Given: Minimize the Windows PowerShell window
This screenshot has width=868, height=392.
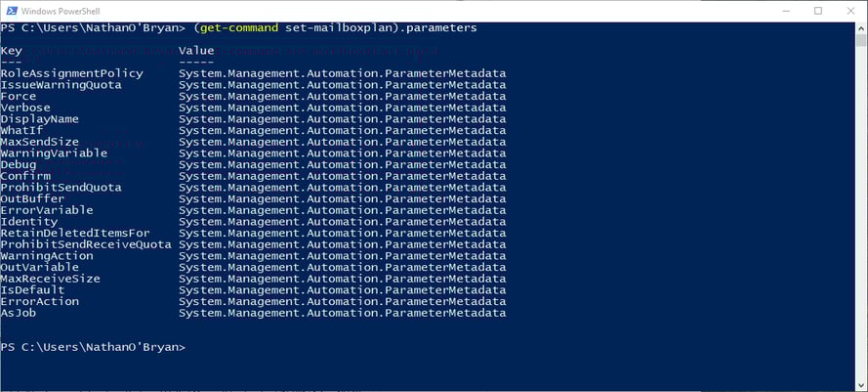Looking at the screenshot, I should tap(785, 11).
